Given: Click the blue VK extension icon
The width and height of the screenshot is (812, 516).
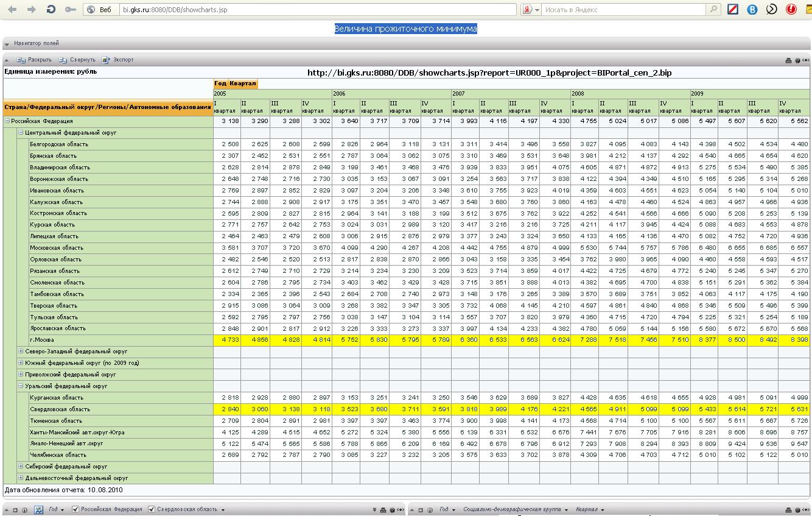Looking at the screenshot, I should pos(752,10).
